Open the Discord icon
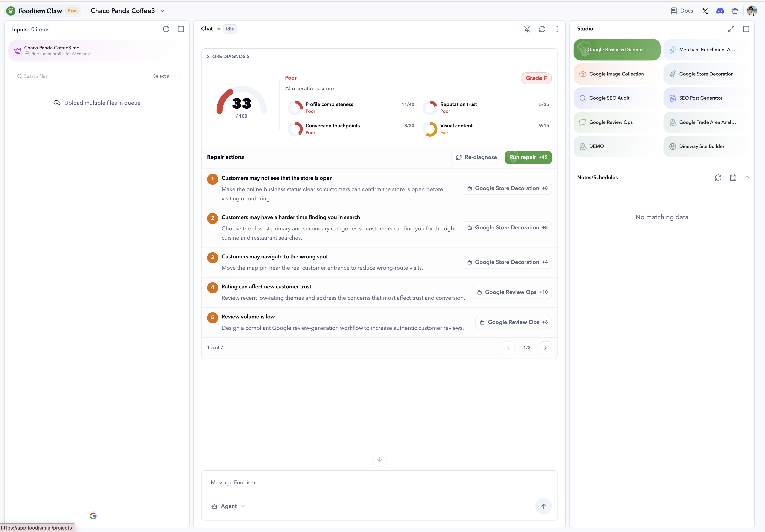Screen dimensions: 765x532 click(x=720, y=11)
